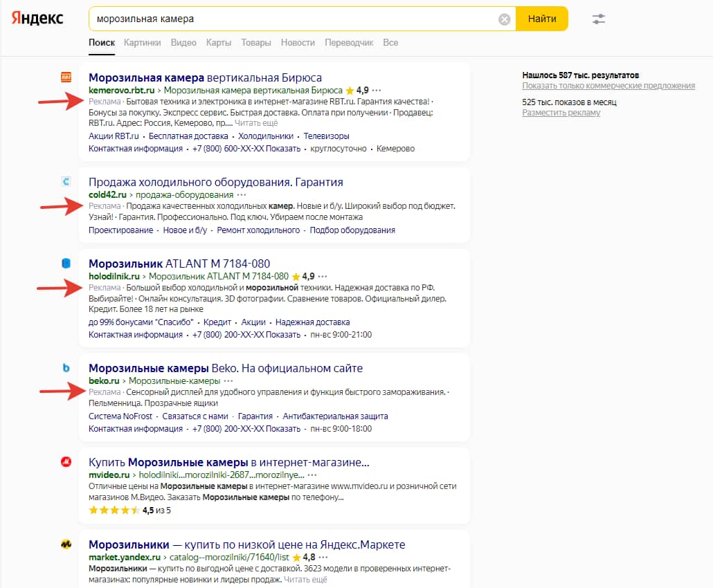Switch to the Карты tab
This screenshot has width=713, height=588.
tap(219, 43)
